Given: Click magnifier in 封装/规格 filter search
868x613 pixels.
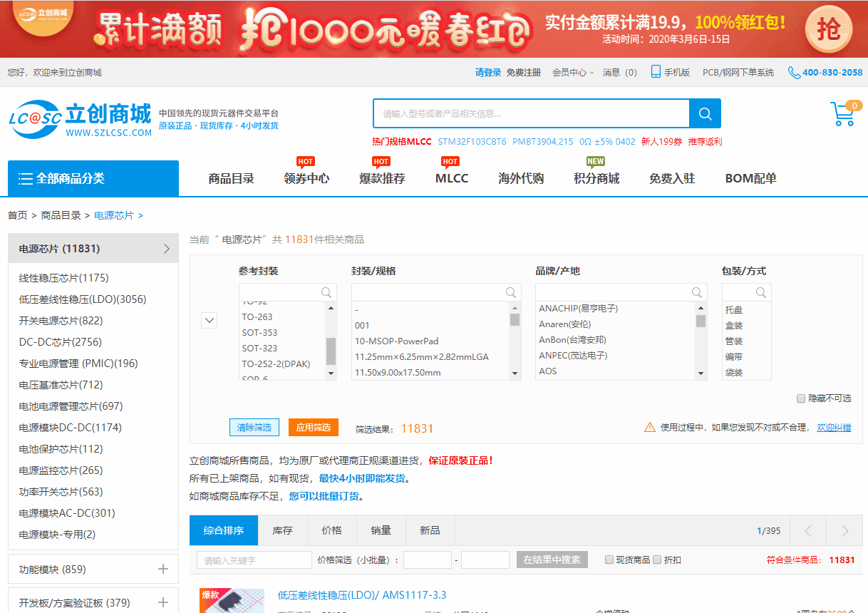Looking at the screenshot, I should (511, 292).
